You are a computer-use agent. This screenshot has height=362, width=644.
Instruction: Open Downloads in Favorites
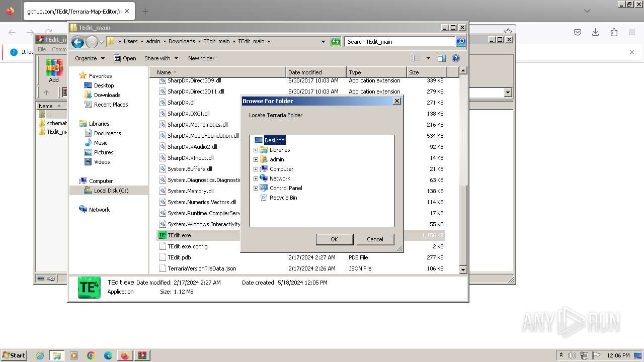[x=107, y=95]
